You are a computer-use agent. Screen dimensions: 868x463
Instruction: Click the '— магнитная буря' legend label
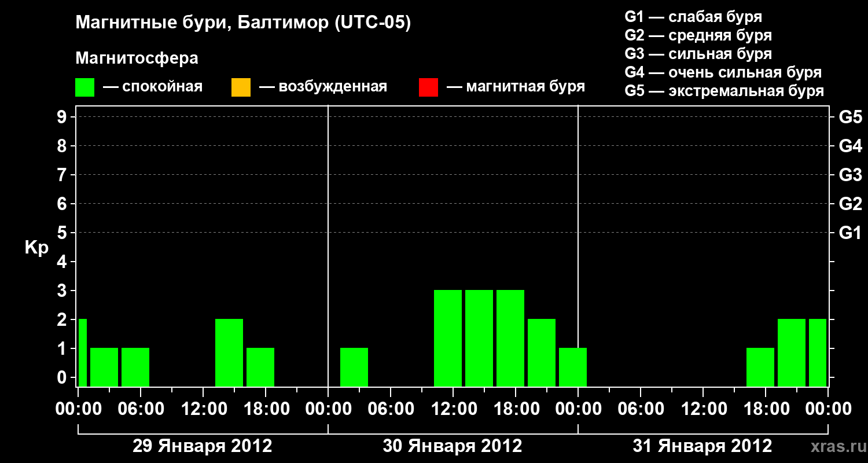click(x=516, y=87)
